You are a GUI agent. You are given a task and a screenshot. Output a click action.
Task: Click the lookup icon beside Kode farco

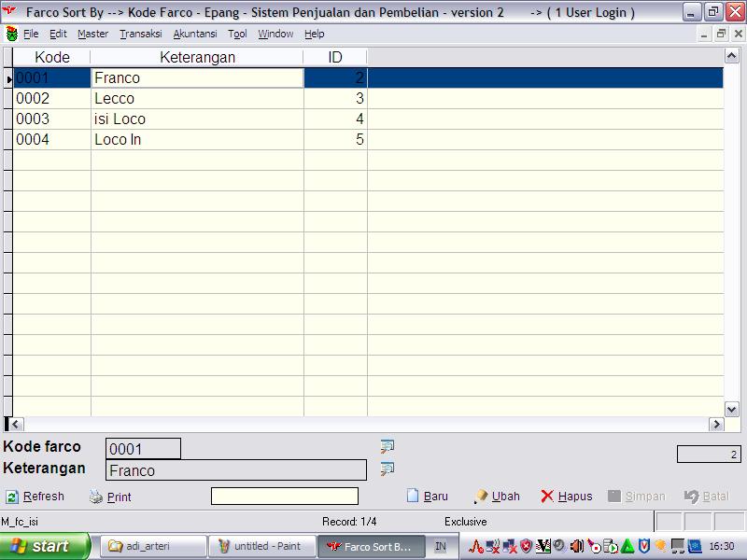click(x=388, y=447)
